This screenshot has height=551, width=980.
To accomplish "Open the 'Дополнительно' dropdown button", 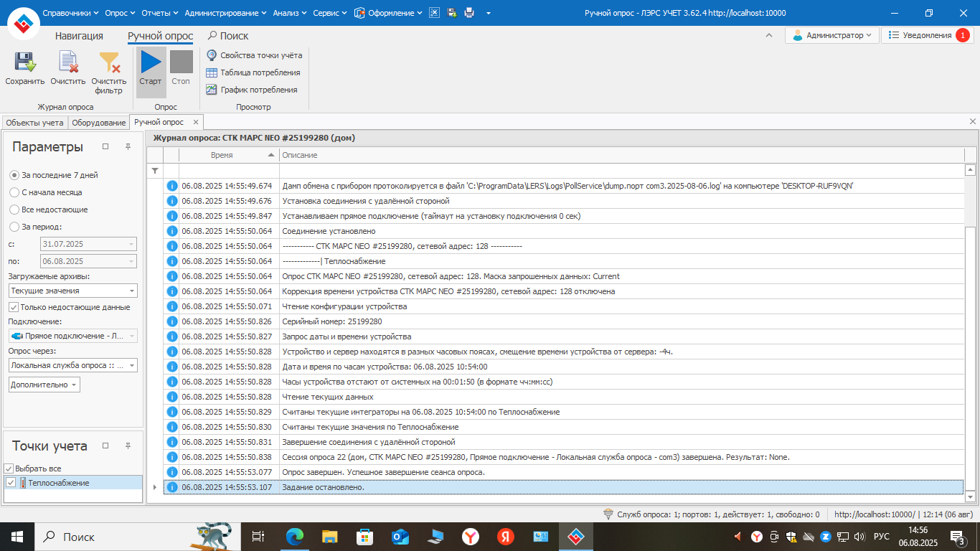I will (44, 385).
